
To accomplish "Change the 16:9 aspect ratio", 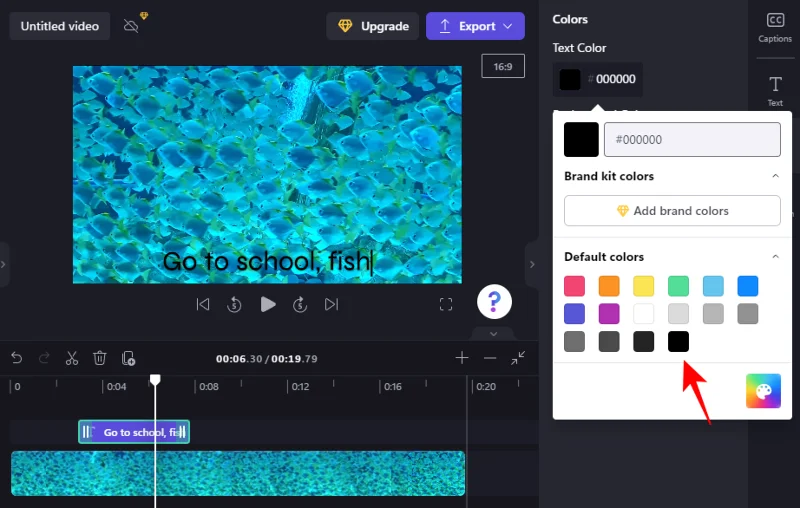I will pos(503,66).
